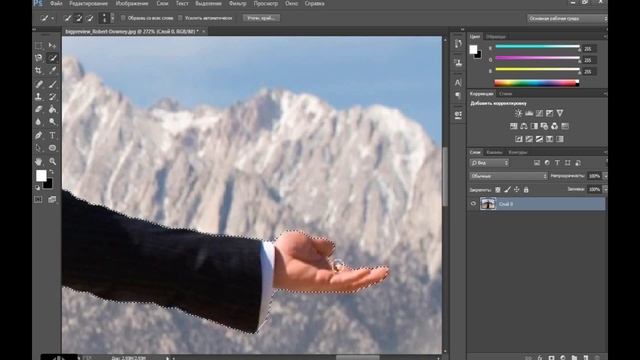Switch to the Каналы tab
Screen dimensions: 640x360
click(494, 152)
